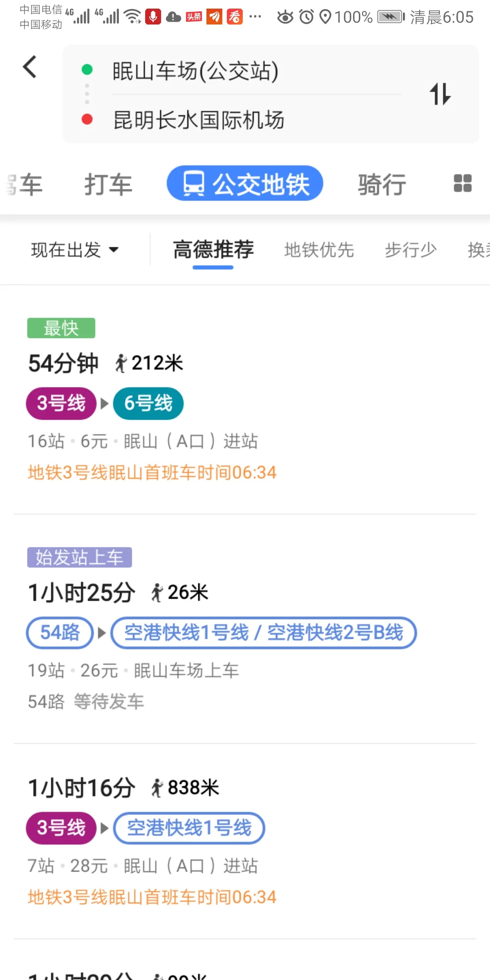
Task: Tap the 最快 fastest route label
Action: [61, 328]
